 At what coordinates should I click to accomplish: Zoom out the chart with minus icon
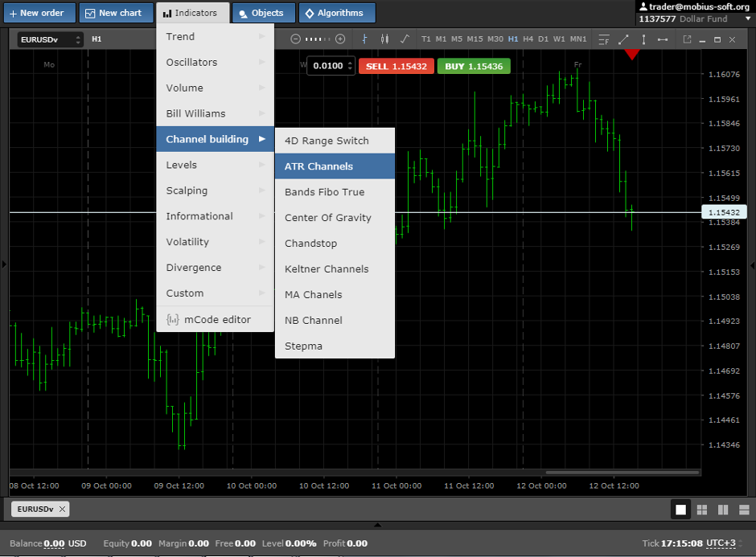tap(295, 39)
